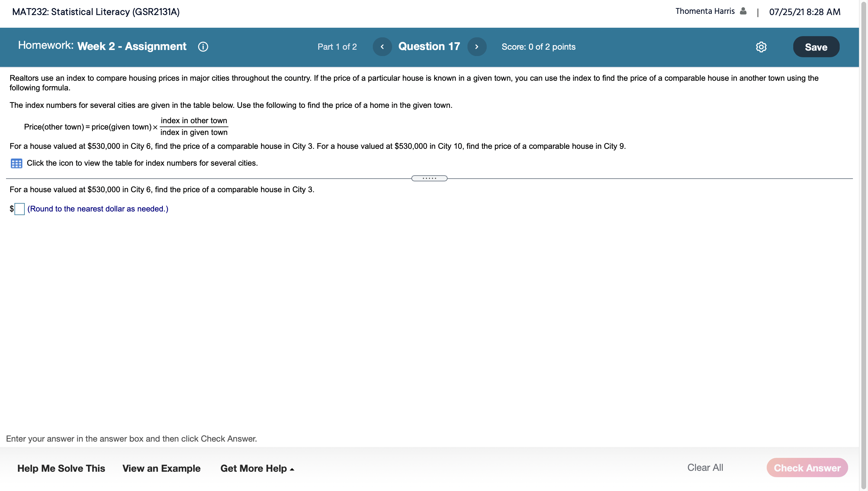Focus the dollar answer input box
The width and height of the screenshot is (868, 491).
click(20, 209)
